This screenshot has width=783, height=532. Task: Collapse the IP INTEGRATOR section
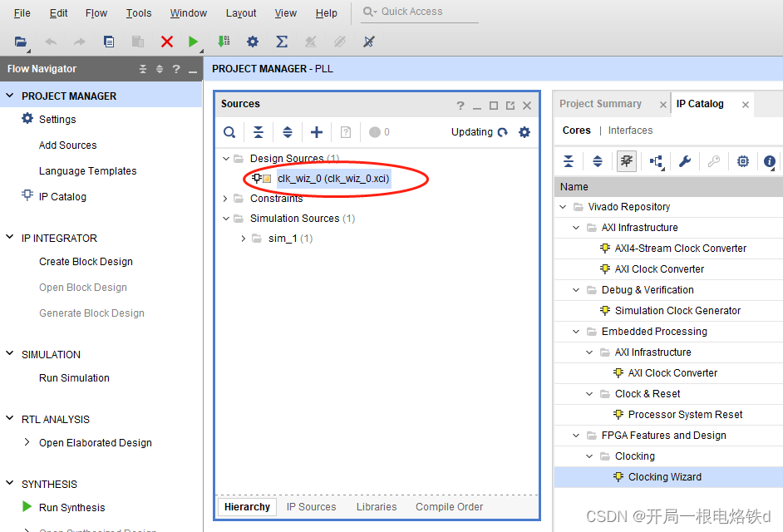coord(9,237)
